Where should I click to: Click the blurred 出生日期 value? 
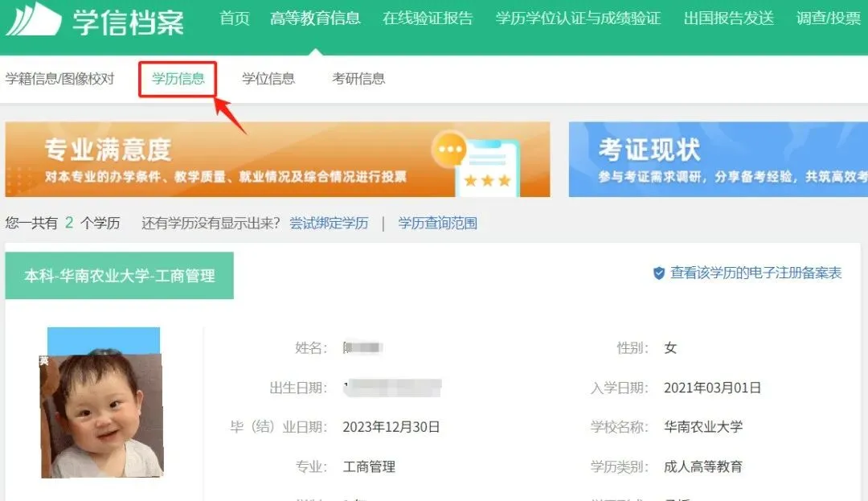click(392, 388)
